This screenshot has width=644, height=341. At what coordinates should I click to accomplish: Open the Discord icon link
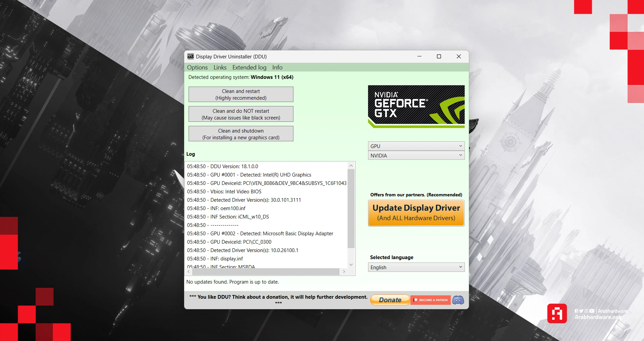click(x=458, y=300)
